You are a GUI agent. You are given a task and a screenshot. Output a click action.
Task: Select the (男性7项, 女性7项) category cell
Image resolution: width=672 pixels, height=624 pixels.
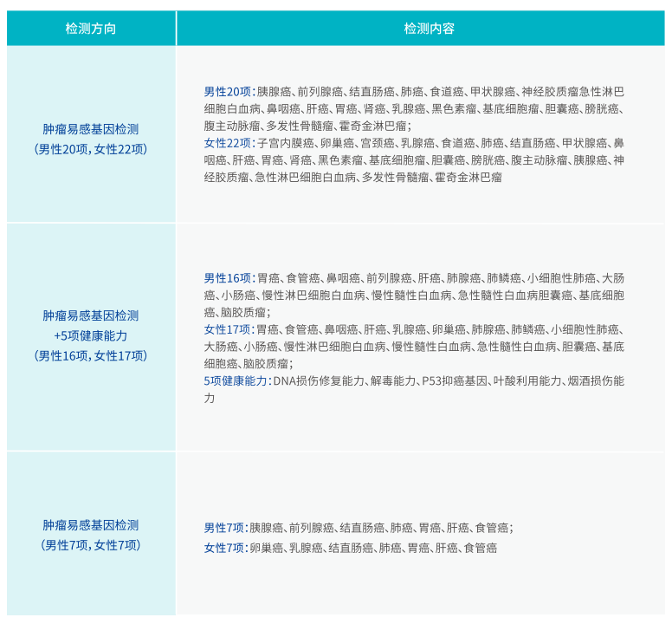(91, 545)
